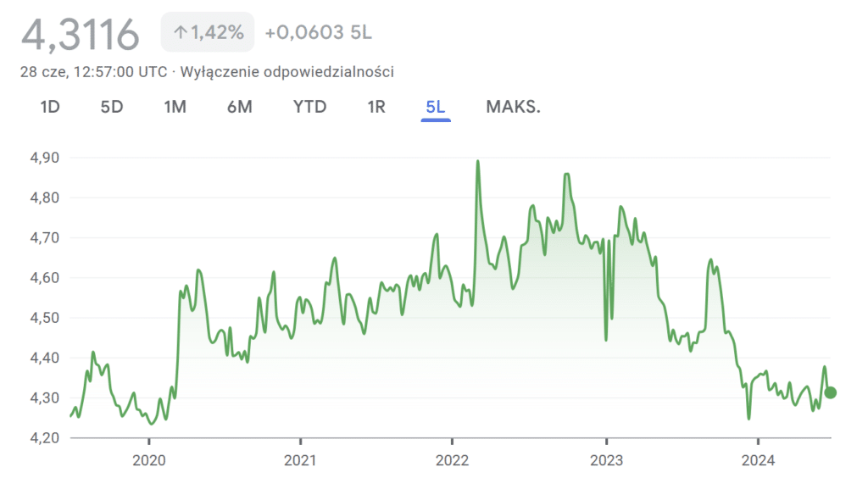Click the 4,3116 current rate value

80,35
